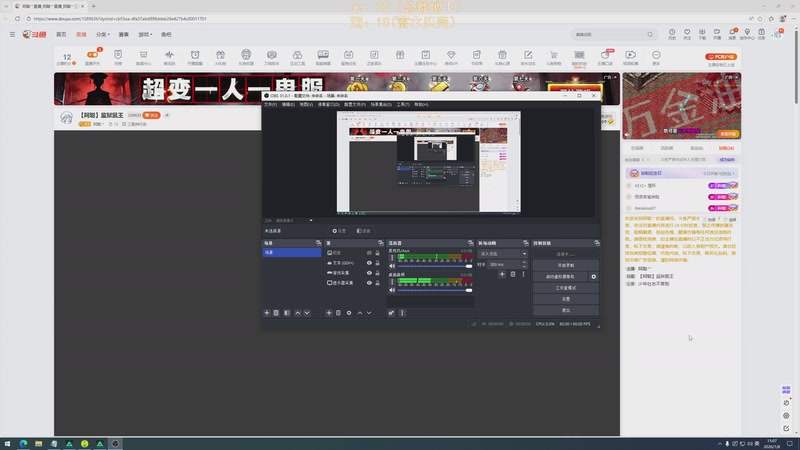This screenshot has height=450, width=800.
Task: Open Douyu shopping cart tool in streamer toolbar
Action: click(554, 57)
